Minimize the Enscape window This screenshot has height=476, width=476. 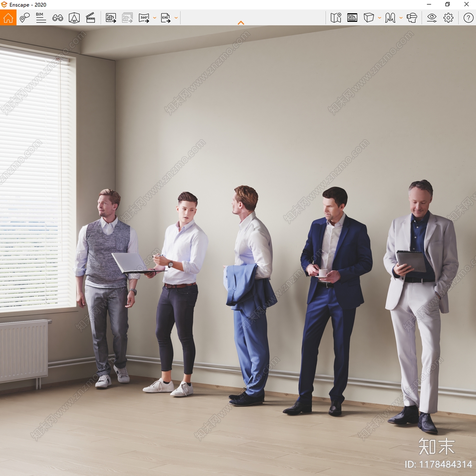[429, 4]
